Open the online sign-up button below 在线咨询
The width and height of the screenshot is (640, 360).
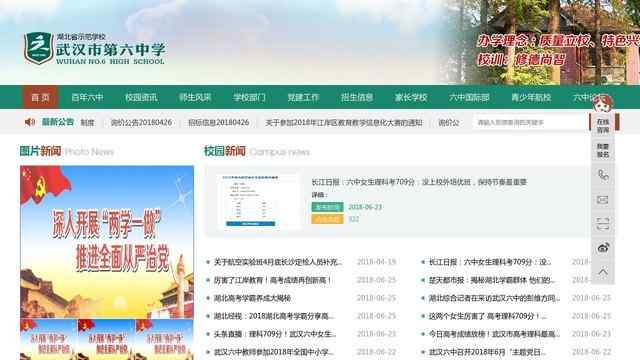603,150
